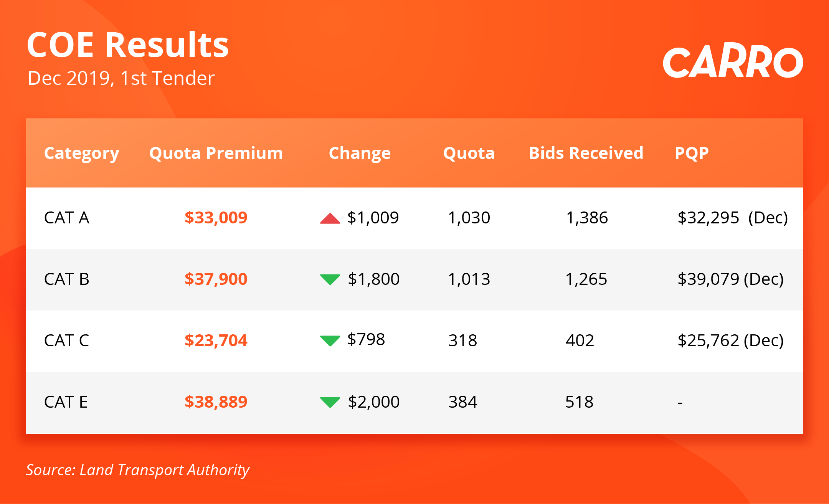Image resolution: width=829 pixels, height=504 pixels.
Task: Click the CAT C quota premium $23,704
Action: [x=216, y=340]
